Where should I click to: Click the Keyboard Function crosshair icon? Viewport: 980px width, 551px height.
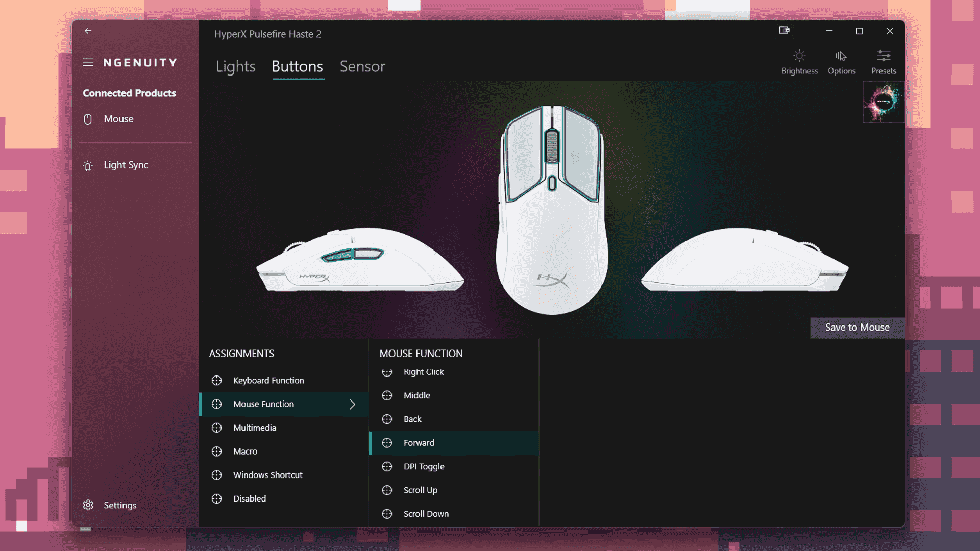click(x=217, y=380)
